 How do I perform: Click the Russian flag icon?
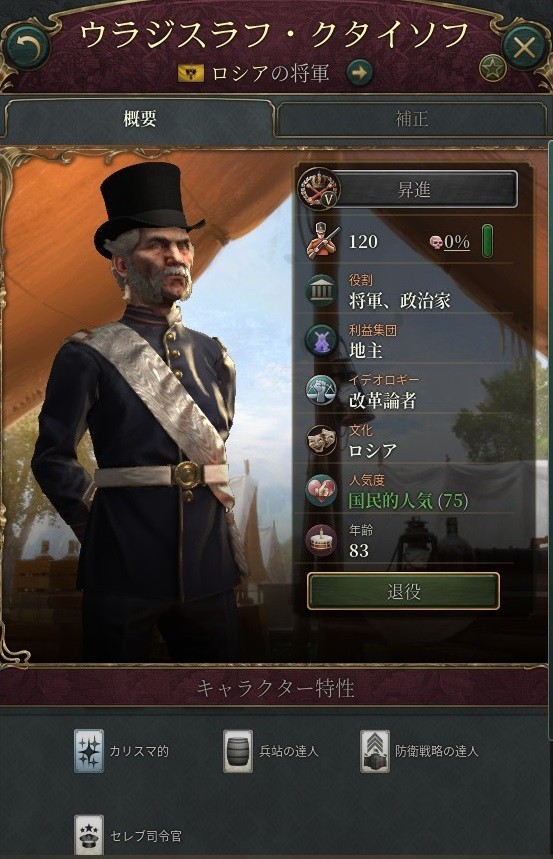pyautogui.click(x=191, y=73)
